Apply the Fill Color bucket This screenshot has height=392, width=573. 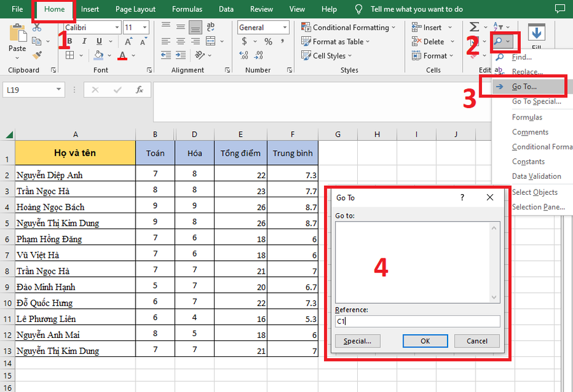tap(98, 55)
